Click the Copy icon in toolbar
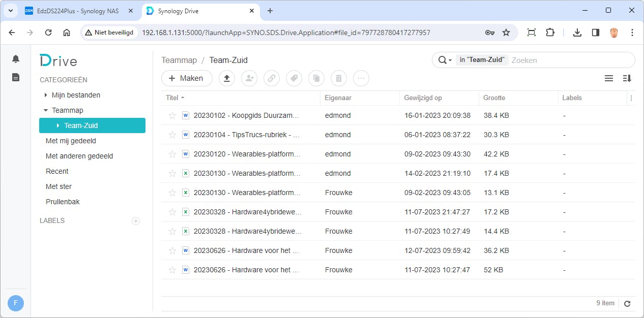 click(316, 78)
